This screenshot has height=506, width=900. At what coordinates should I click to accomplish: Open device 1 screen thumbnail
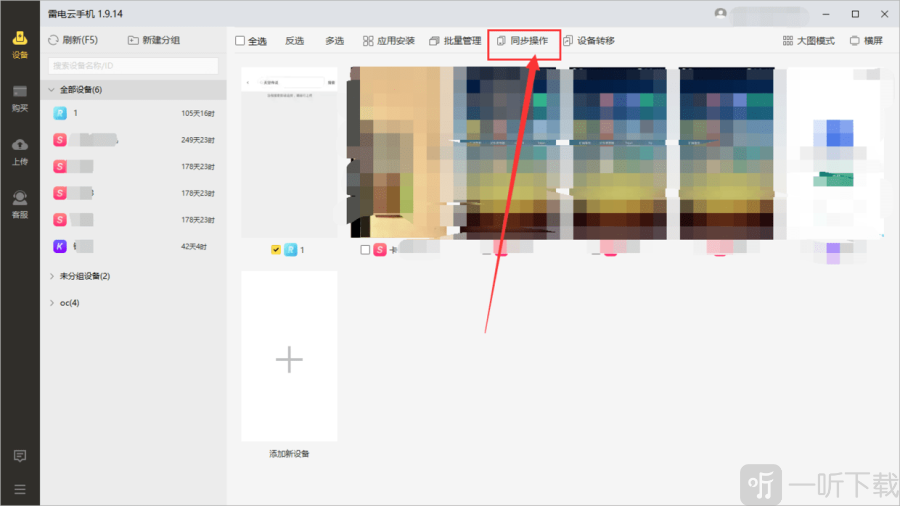point(289,152)
